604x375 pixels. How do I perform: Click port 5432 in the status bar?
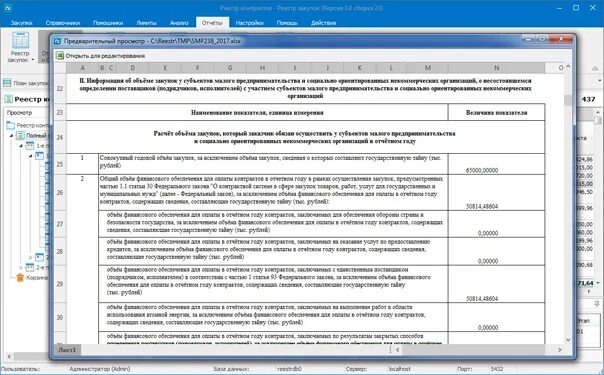[x=497, y=368]
